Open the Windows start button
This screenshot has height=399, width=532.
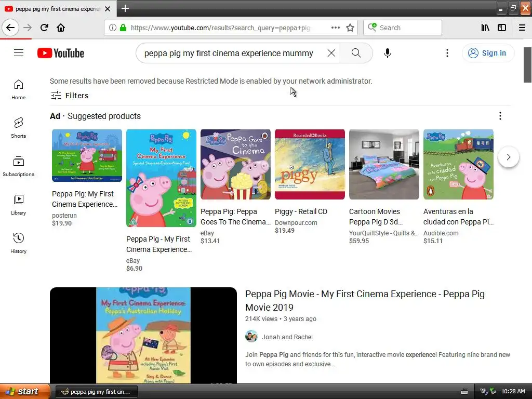(25, 392)
